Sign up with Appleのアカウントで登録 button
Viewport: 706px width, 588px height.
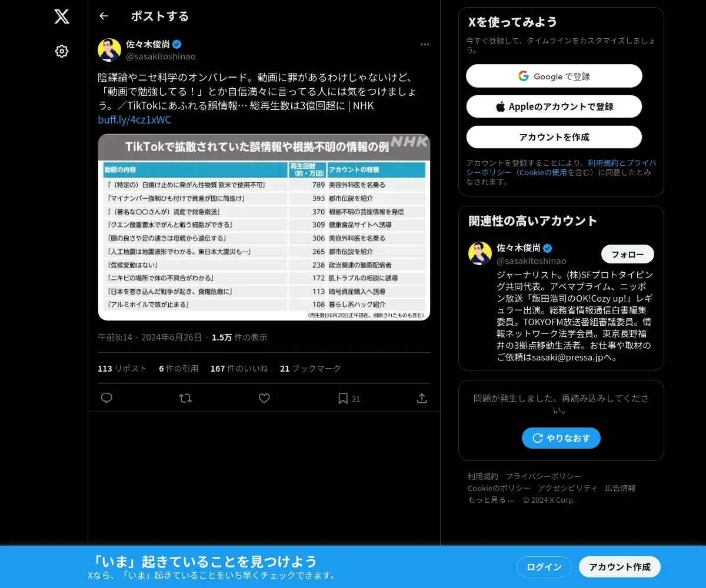pyautogui.click(x=554, y=106)
